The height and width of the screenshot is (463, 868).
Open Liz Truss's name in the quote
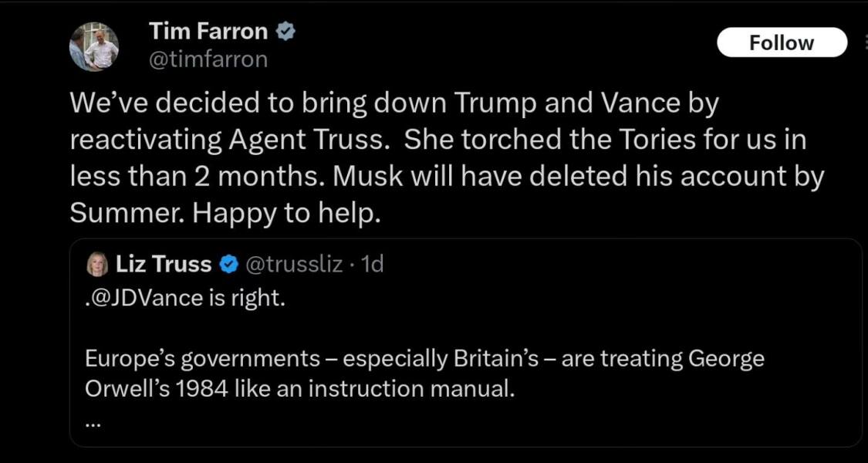click(x=164, y=263)
